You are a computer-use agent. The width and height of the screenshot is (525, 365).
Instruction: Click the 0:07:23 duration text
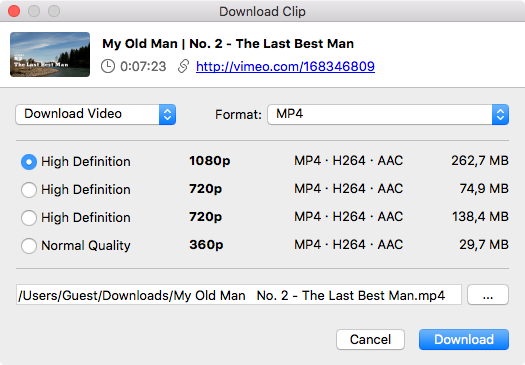pyautogui.click(x=143, y=66)
